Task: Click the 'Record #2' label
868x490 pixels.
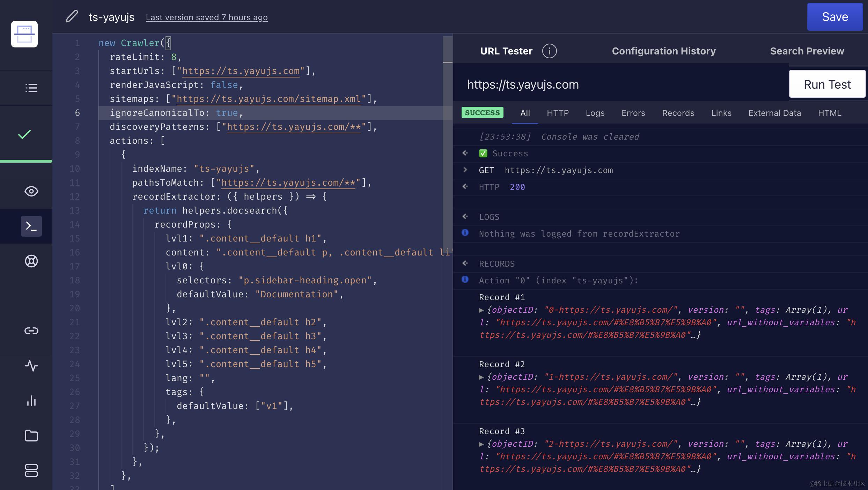Action: point(502,364)
